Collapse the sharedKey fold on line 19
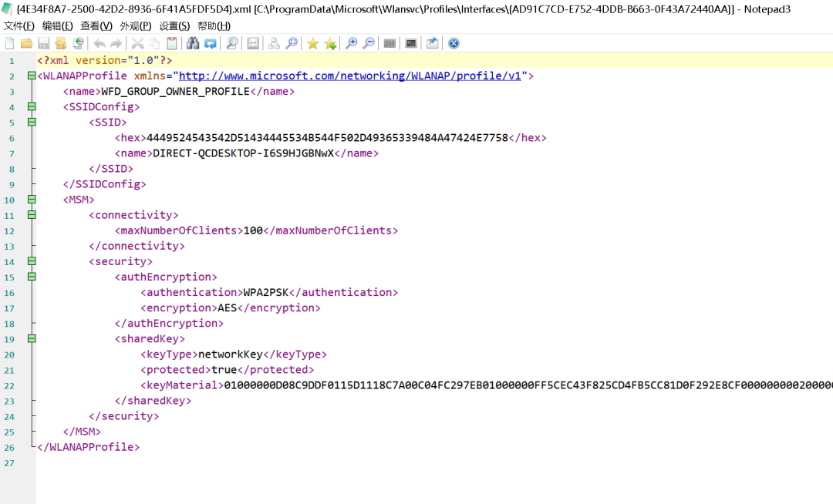The width and height of the screenshot is (833, 504). coord(32,338)
